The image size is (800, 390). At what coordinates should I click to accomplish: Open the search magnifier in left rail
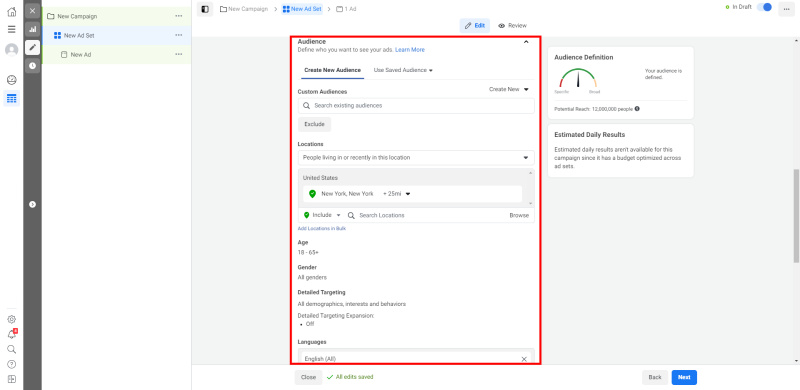point(11,349)
